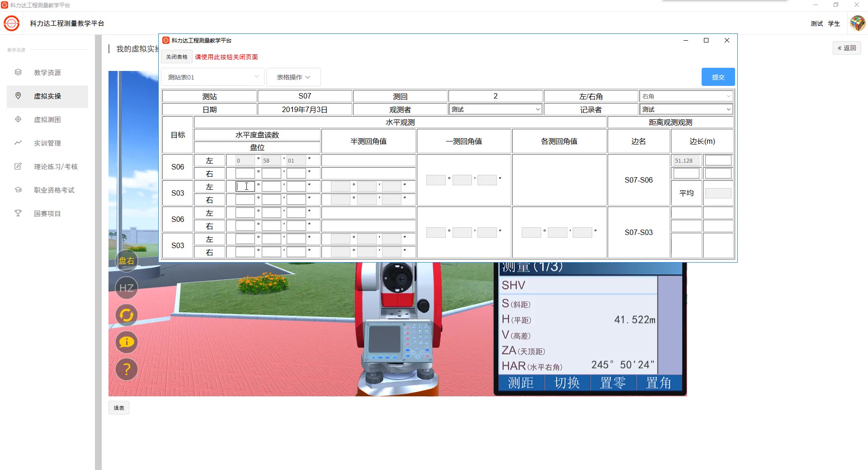The height and width of the screenshot is (470, 868).
Task: Click the blue 提交 submit button
Action: click(718, 77)
